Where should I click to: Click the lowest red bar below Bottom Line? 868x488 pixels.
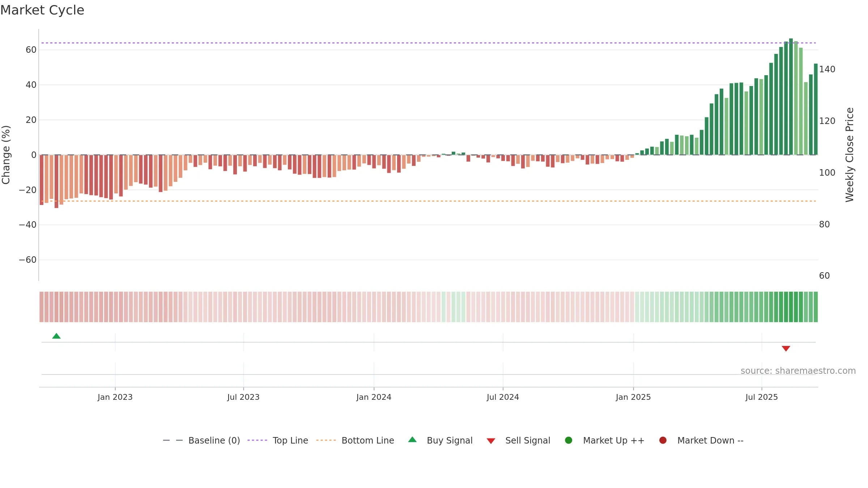pyautogui.click(x=56, y=181)
